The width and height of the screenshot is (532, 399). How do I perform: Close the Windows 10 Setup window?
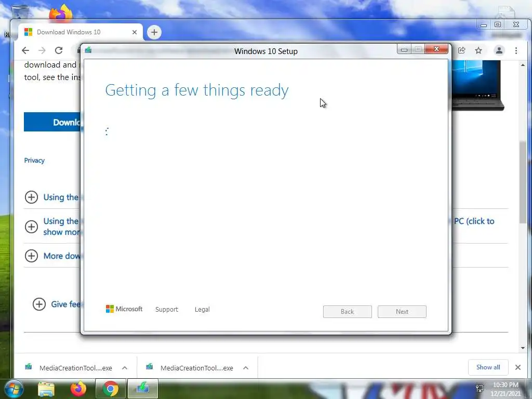[436, 49]
